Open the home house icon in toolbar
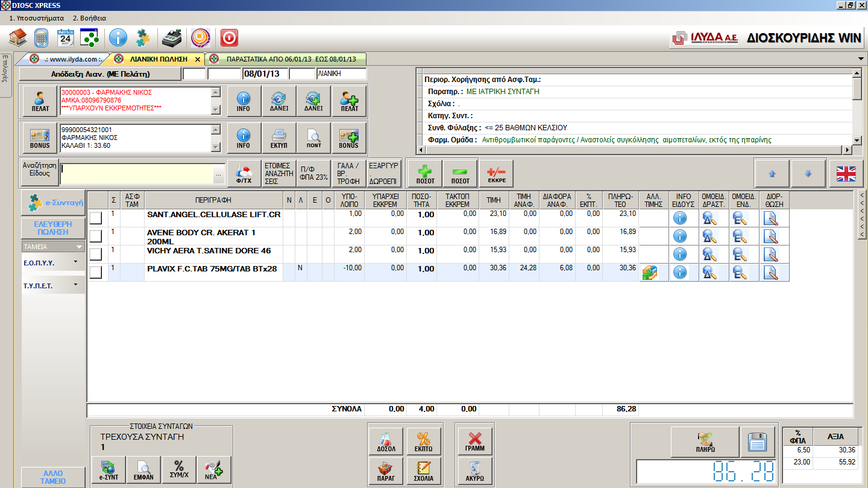Viewport: 868px width, 488px height. (17, 38)
